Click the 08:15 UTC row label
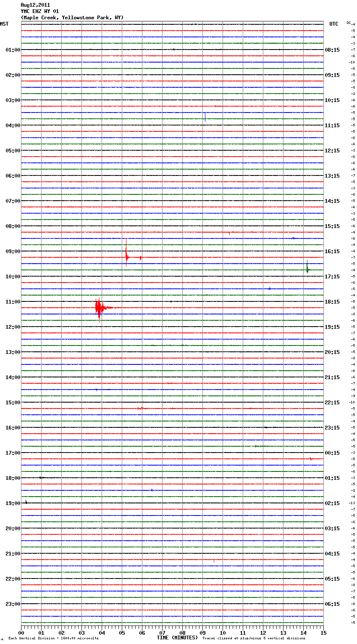The image size is (357, 644). pyautogui.click(x=332, y=50)
